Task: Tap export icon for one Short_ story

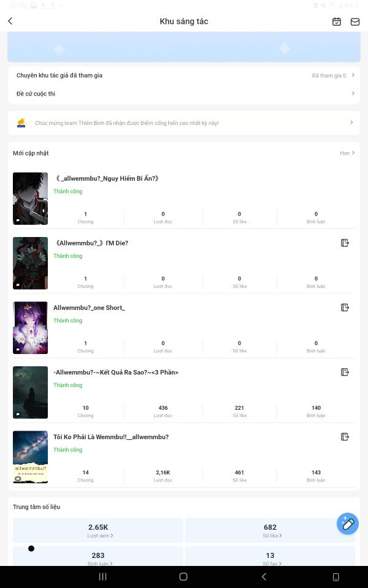Action: 345,307
